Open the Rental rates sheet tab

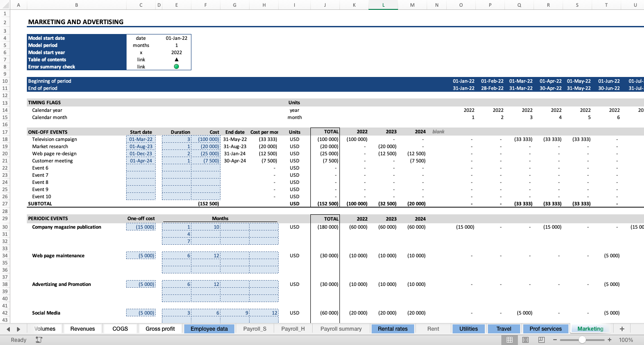point(393,329)
